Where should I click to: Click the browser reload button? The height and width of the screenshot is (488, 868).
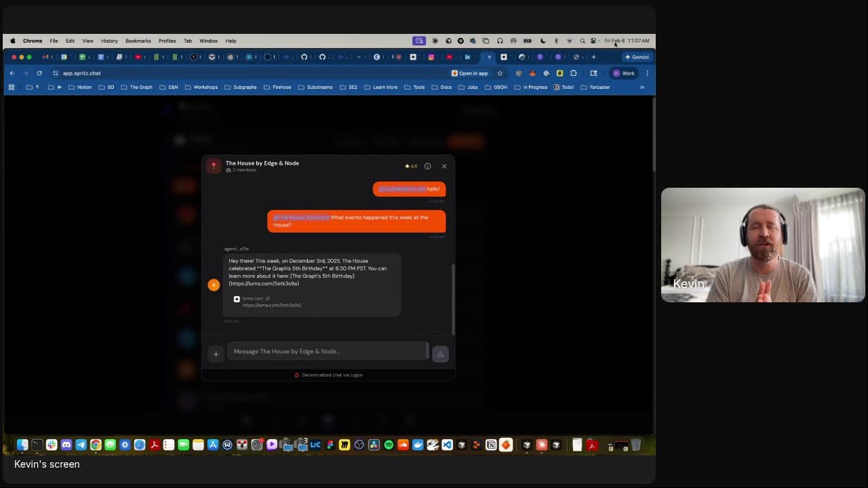coord(39,73)
